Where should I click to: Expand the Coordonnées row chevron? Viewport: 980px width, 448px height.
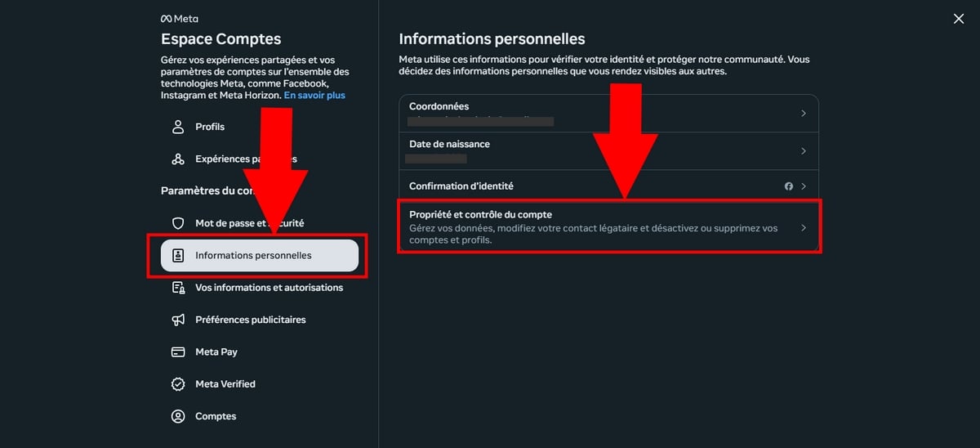804,114
